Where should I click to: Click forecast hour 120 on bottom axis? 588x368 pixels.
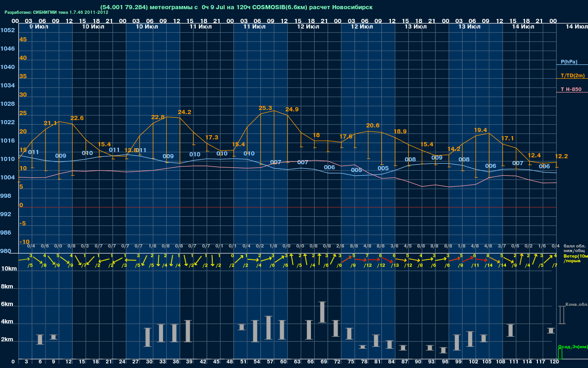554,362
